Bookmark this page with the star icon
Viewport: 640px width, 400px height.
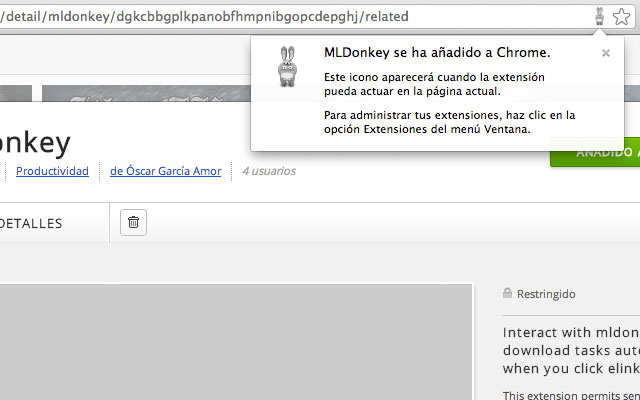click(621, 17)
